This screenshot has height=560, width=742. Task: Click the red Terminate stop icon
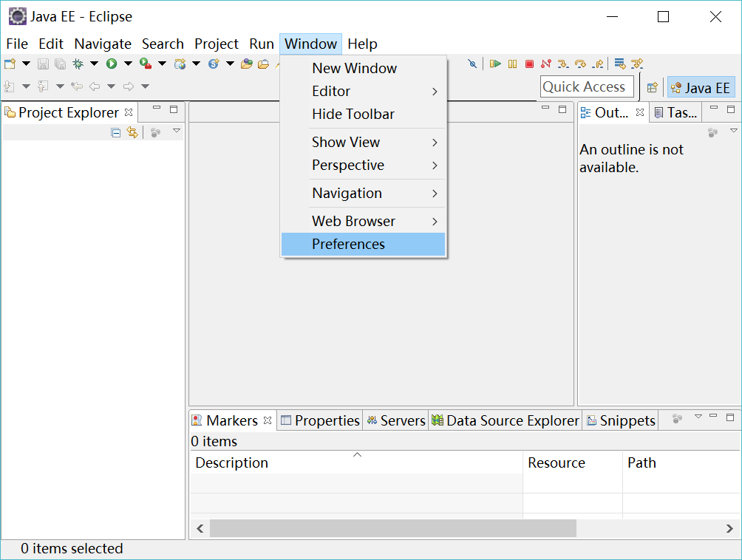point(530,64)
